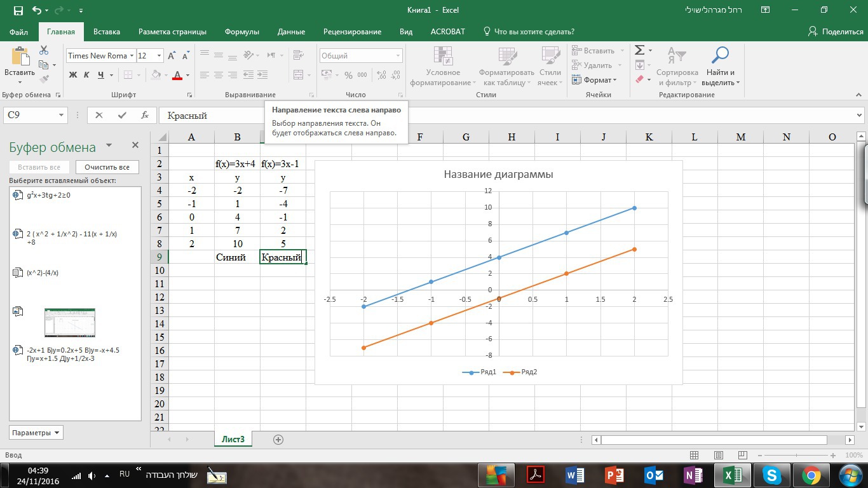The width and height of the screenshot is (868, 488).
Task: Confirm the cell entry with the checkmark icon
Action: point(122,115)
